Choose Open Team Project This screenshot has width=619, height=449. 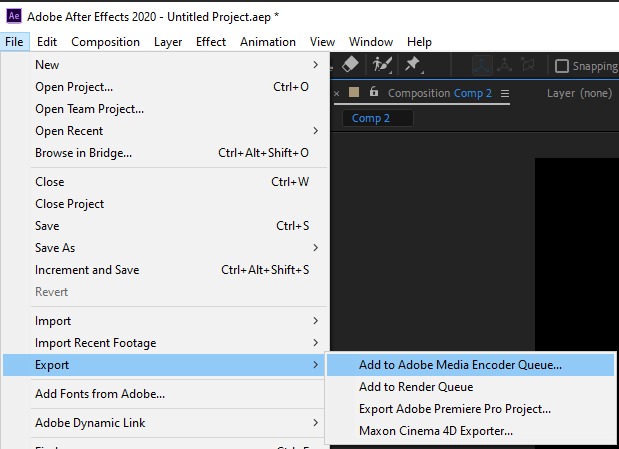pyautogui.click(x=166, y=109)
